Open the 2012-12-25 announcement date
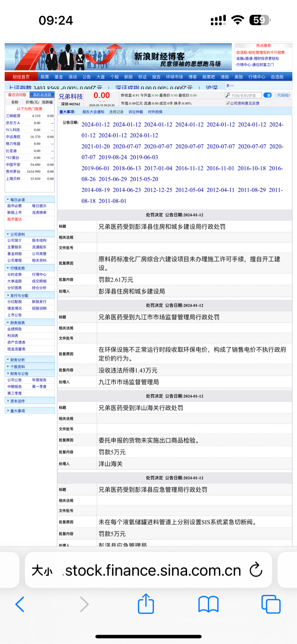Image resolution: width=297 pixels, height=644 pixels. point(158,190)
